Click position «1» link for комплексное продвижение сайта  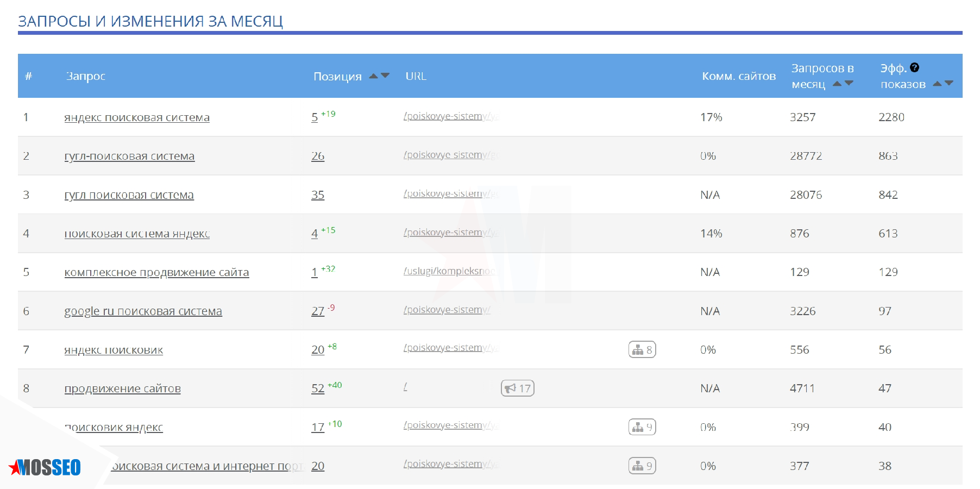pyautogui.click(x=314, y=272)
